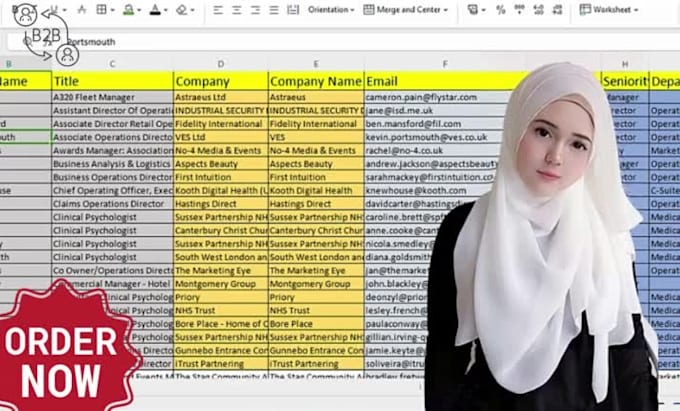Select jane@isd.me.uk email cell
680x411 pixels.
pyautogui.click(x=438, y=111)
